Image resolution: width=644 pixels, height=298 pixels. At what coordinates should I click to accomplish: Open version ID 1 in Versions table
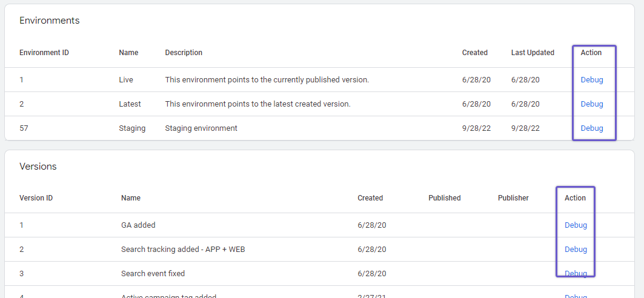click(22, 225)
